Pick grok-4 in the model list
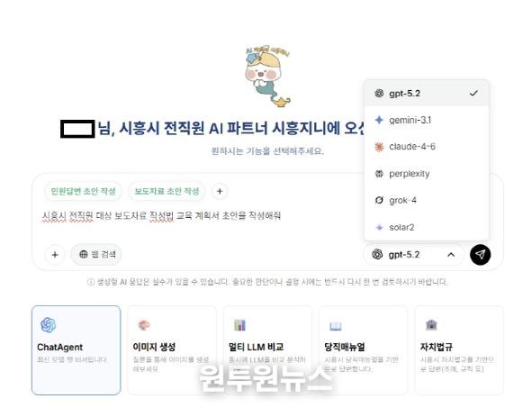Viewport: 532px width, 417px height. [x=426, y=200]
